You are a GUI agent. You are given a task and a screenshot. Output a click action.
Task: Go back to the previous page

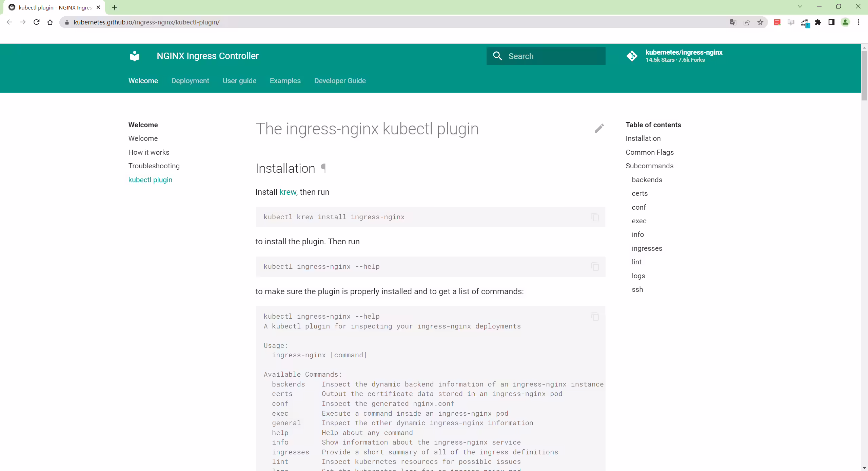coord(9,22)
